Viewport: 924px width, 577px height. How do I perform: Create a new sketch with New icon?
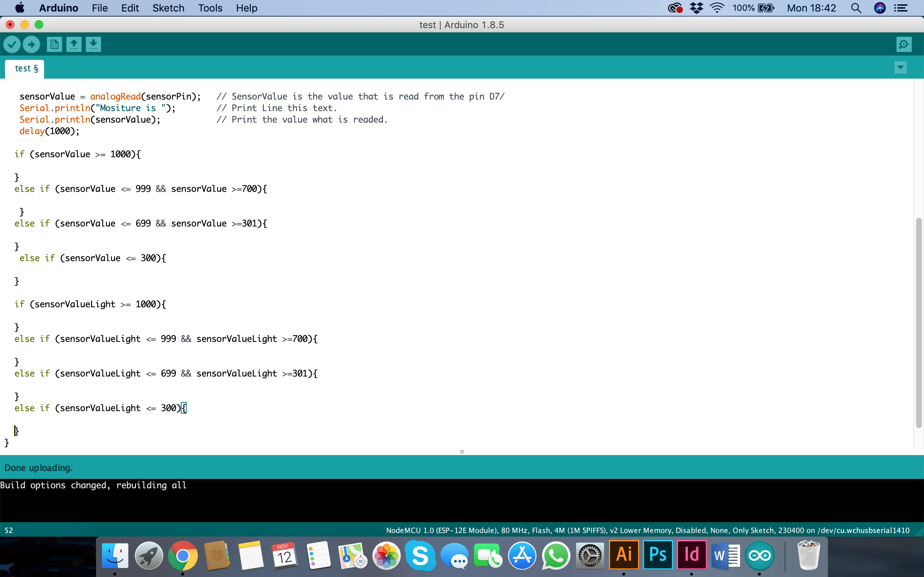(x=54, y=45)
